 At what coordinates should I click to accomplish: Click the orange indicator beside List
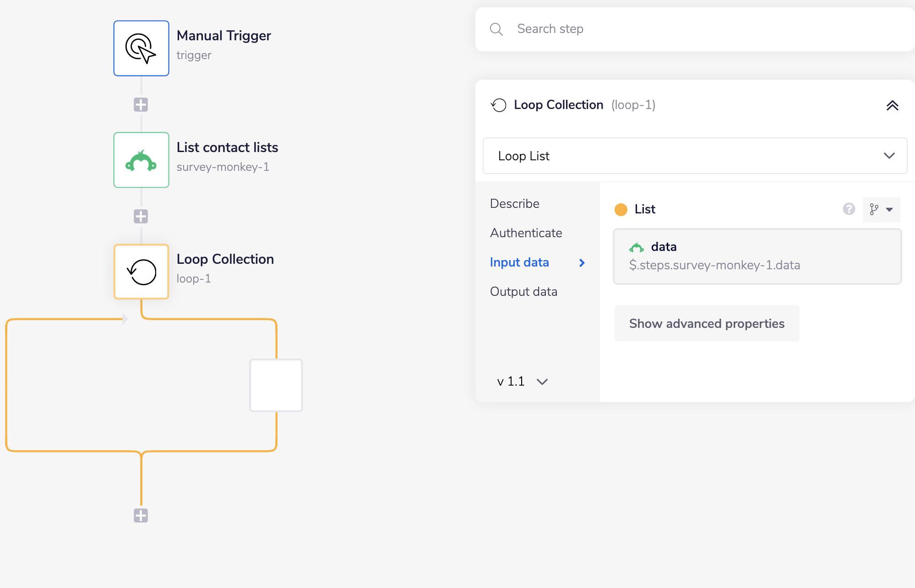click(x=621, y=209)
